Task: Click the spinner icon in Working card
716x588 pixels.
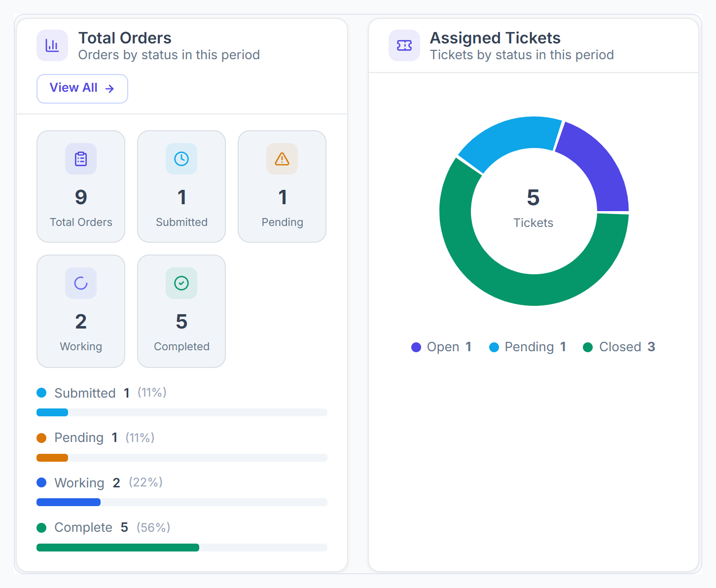Action: 81,283
